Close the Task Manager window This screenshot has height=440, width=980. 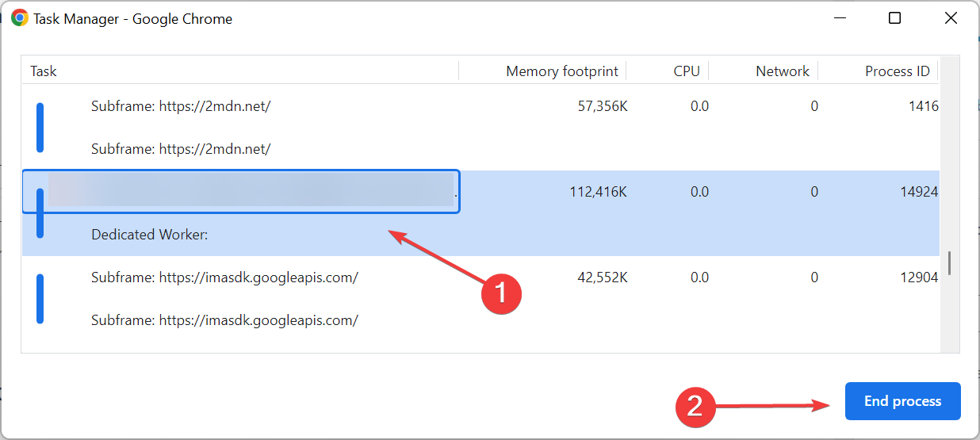click(x=951, y=18)
